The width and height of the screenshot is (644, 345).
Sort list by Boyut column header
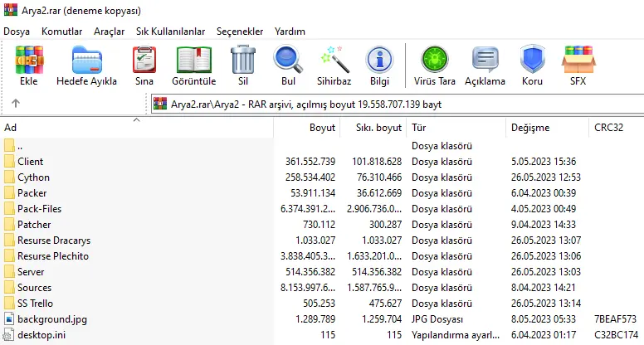322,128
